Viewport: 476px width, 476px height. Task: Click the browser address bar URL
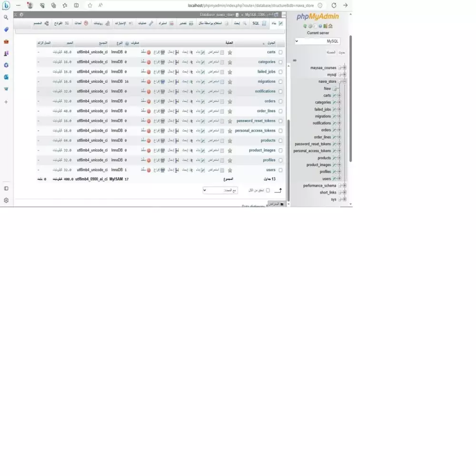pos(251,5)
